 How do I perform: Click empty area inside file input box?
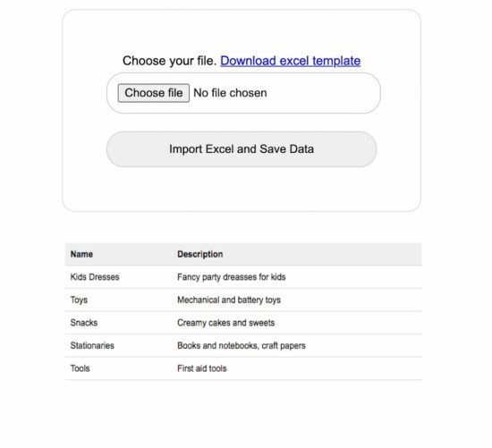coord(323,93)
